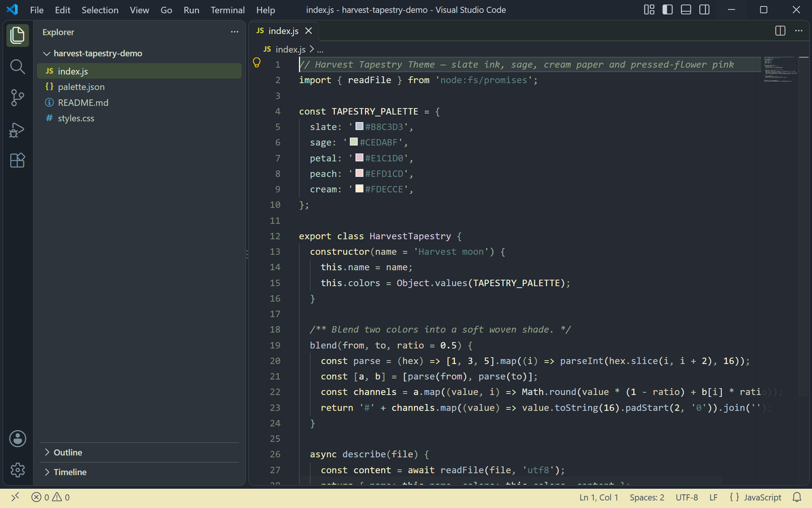The image size is (812, 508).
Task: Open the UTF-8 encoding selector
Action: tap(687, 497)
